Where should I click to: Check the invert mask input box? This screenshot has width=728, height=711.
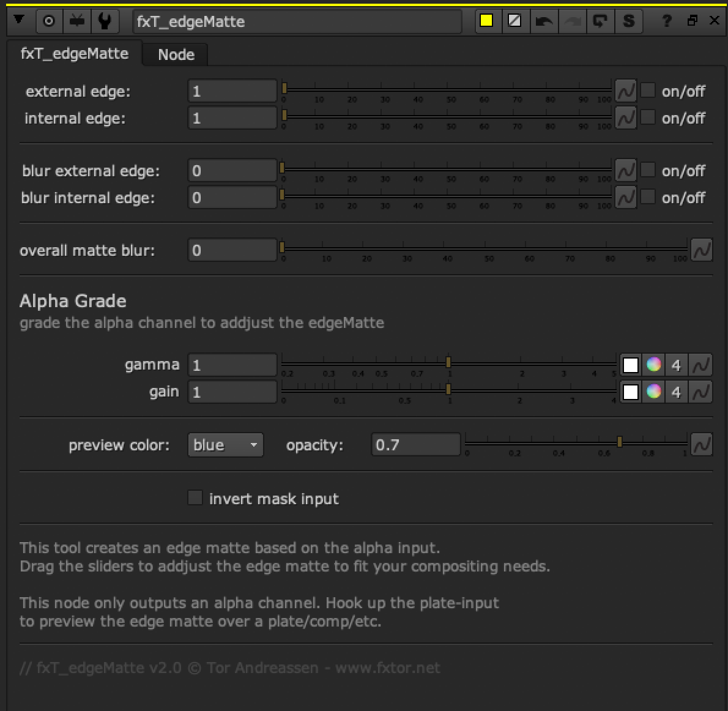coord(195,498)
